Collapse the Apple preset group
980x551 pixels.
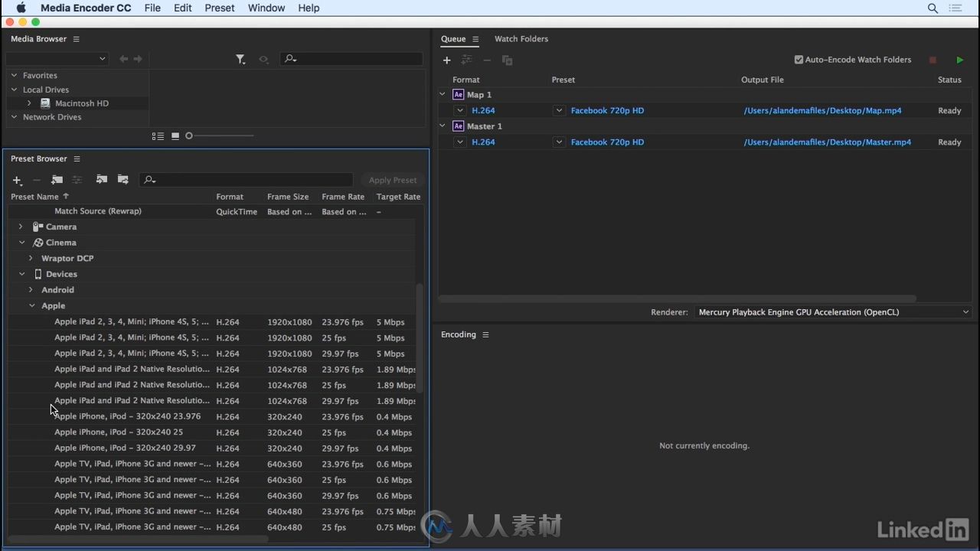click(31, 305)
